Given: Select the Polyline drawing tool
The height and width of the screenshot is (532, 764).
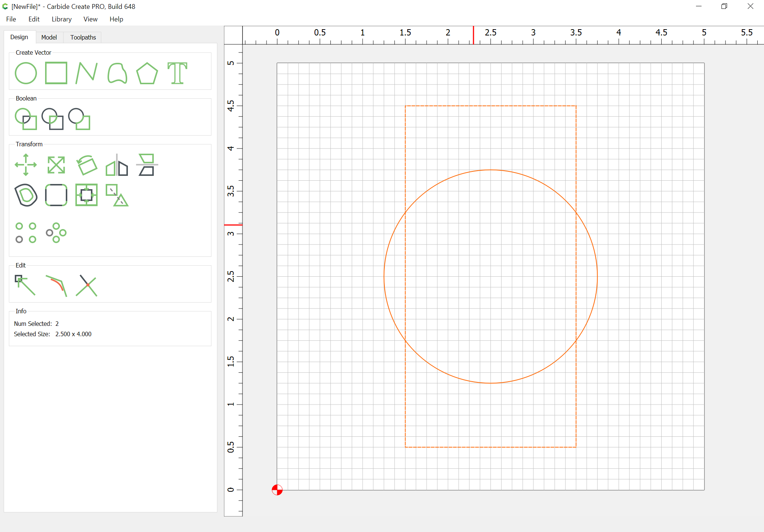Looking at the screenshot, I should (86, 73).
